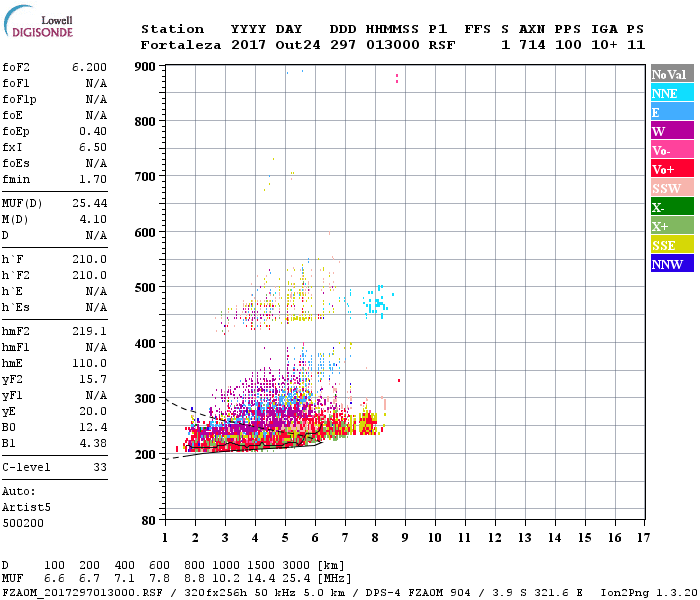700x600 pixels.
Task: Select the X+ light green legend swatch
Action: (672, 225)
